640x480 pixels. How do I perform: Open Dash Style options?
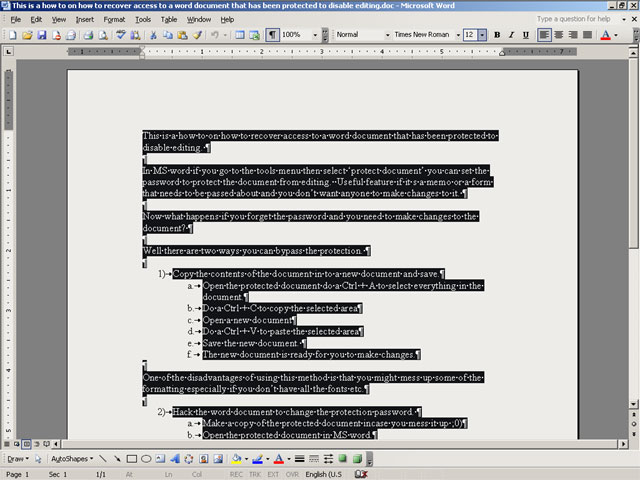[x=314, y=459]
